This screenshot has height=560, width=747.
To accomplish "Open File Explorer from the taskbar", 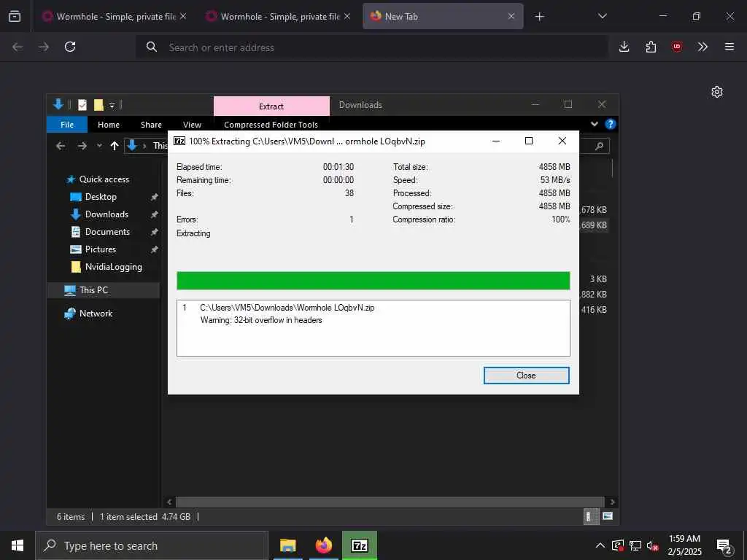I will tap(287, 545).
